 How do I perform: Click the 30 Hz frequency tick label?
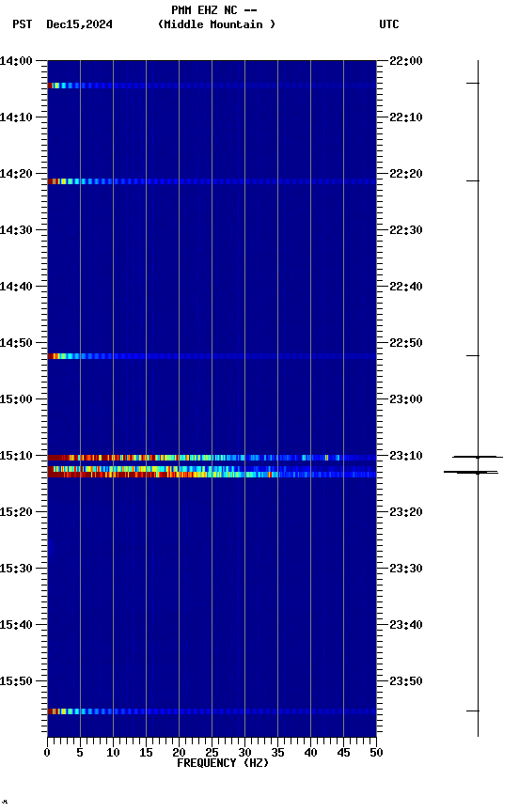(244, 753)
